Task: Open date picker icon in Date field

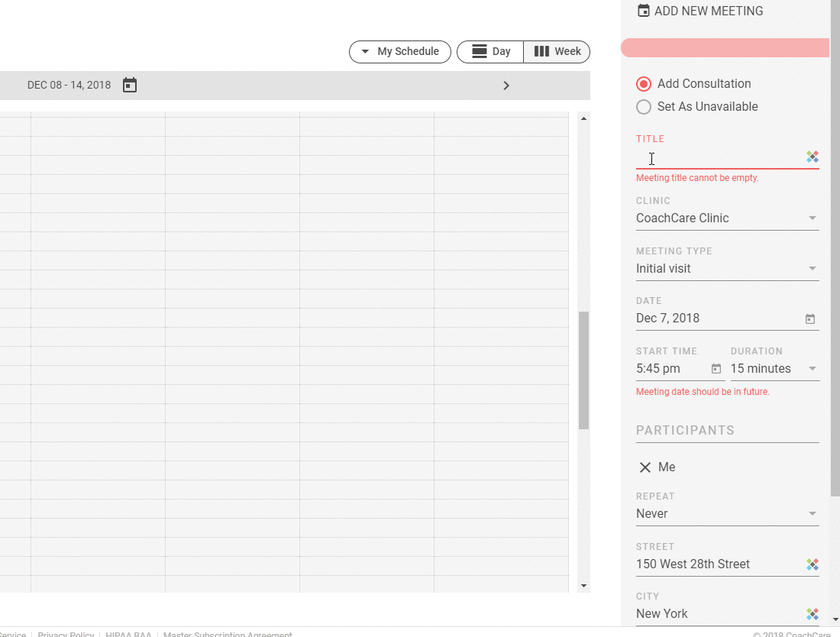Action: [810, 318]
